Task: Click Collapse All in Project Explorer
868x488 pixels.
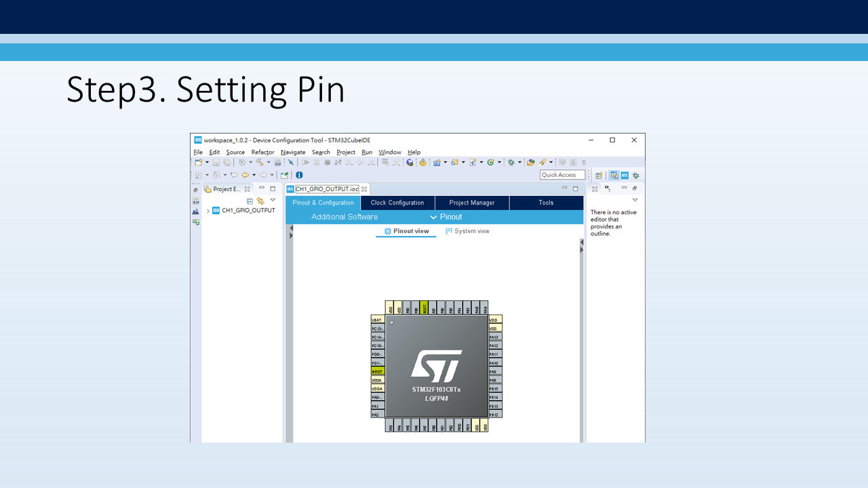Action: tap(250, 201)
